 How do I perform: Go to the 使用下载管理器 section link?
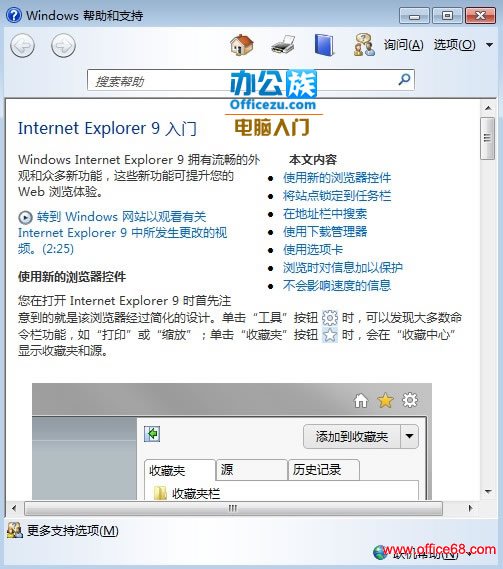point(325,232)
